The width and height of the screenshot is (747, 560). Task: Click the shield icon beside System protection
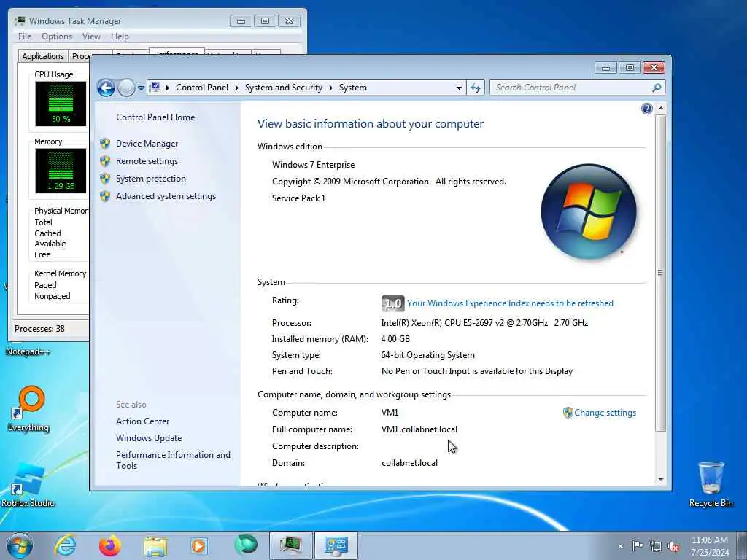click(105, 179)
